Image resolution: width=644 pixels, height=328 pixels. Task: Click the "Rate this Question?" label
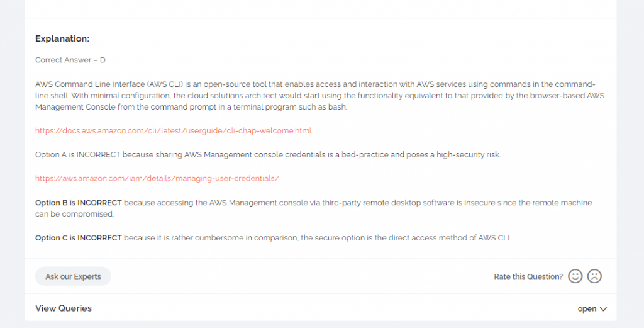(528, 276)
